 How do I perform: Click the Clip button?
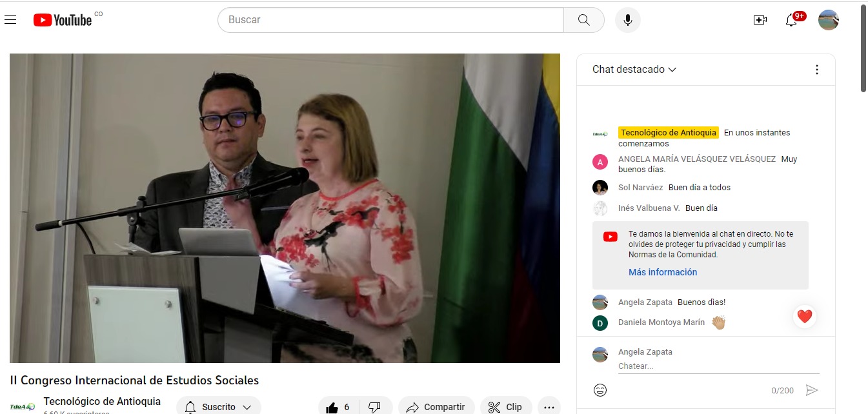pos(506,407)
